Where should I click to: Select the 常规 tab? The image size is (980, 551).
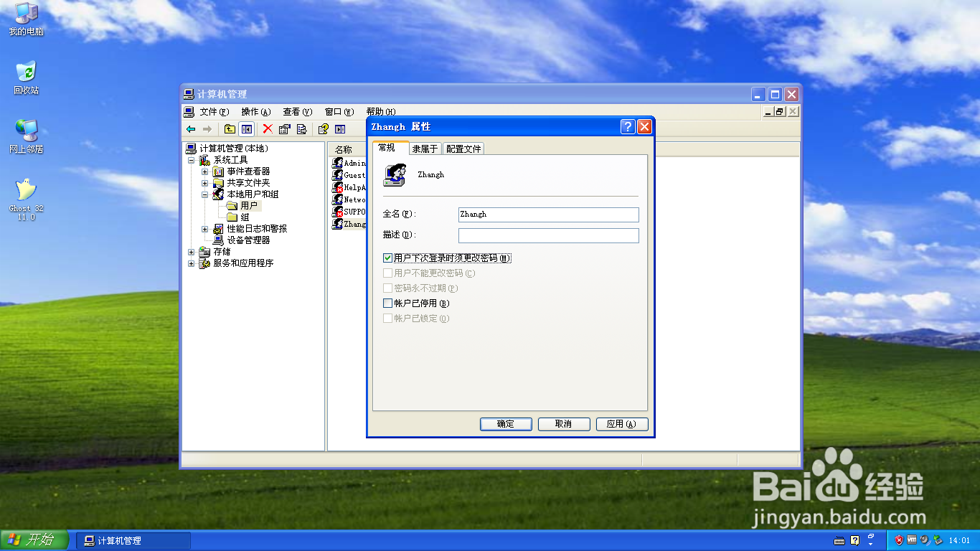[390, 147]
